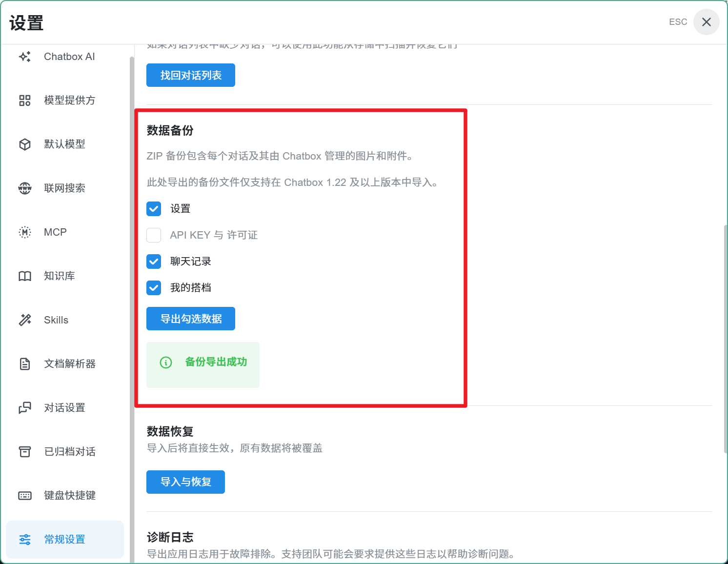Click the 诊断日志 section heading
728x564 pixels.
(x=170, y=538)
